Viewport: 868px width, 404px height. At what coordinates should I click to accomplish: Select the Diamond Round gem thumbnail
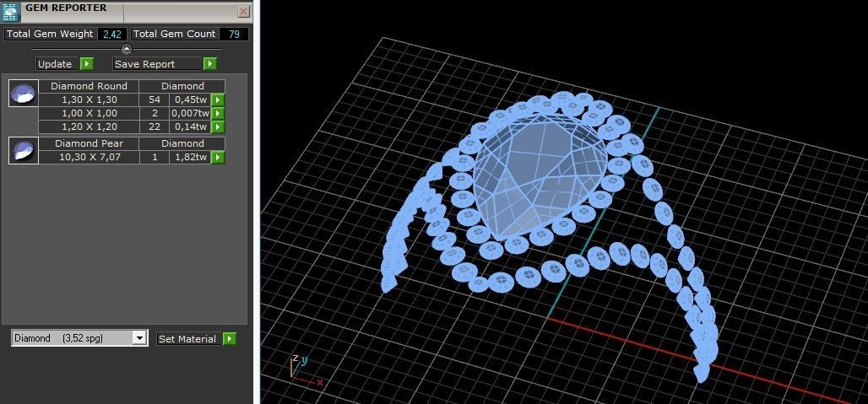pyautogui.click(x=24, y=93)
